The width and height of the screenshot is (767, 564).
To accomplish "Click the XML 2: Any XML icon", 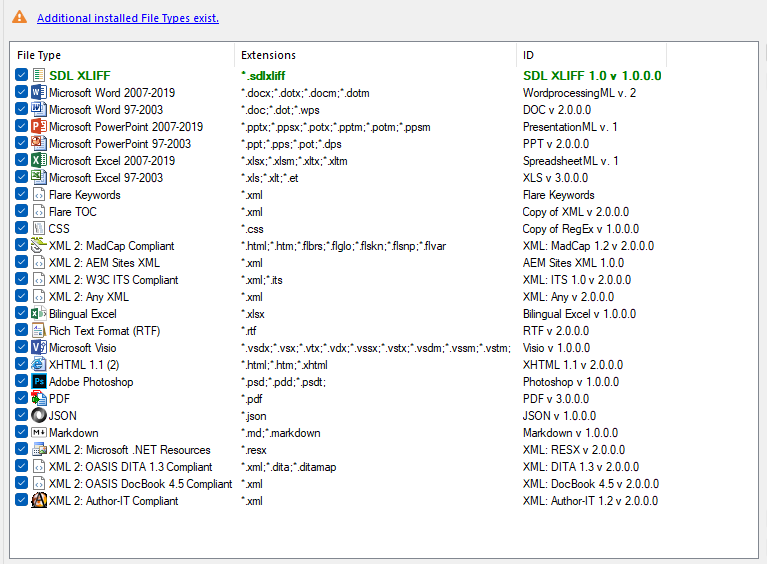I will pos(39,296).
